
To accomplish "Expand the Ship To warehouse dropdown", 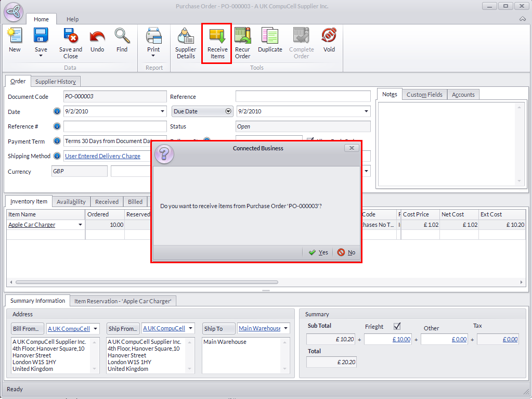I will click(x=286, y=328).
